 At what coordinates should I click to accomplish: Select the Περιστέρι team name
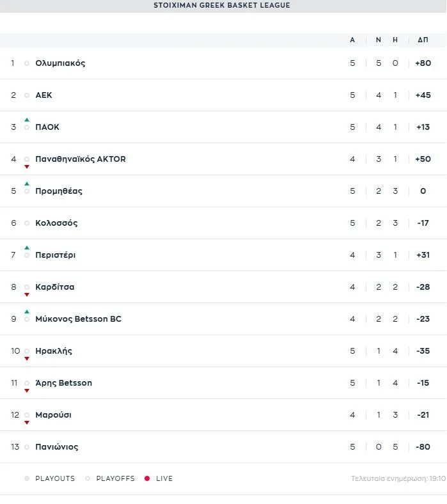pos(56,255)
